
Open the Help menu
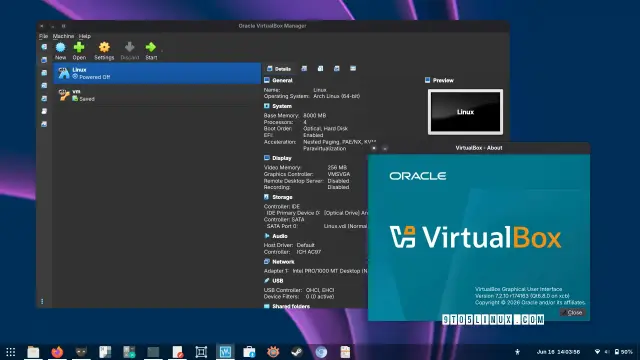click(x=84, y=36)
